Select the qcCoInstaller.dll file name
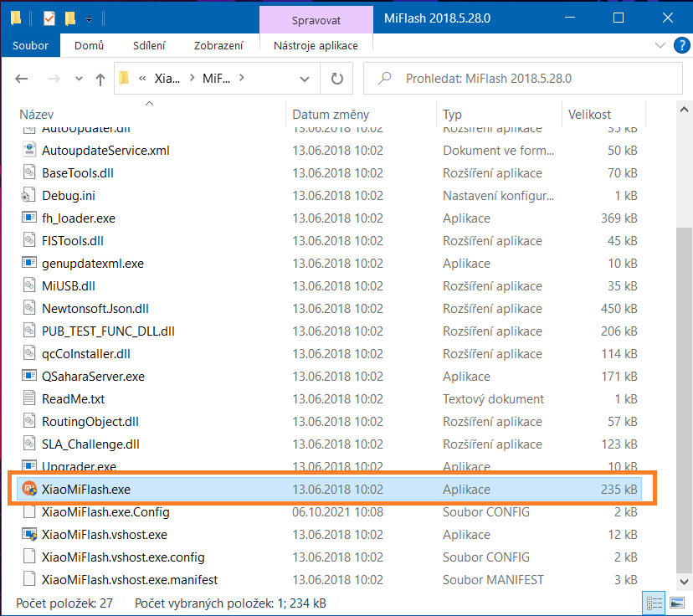The width and height of the screenshot is (693, 616). (85, 353)
